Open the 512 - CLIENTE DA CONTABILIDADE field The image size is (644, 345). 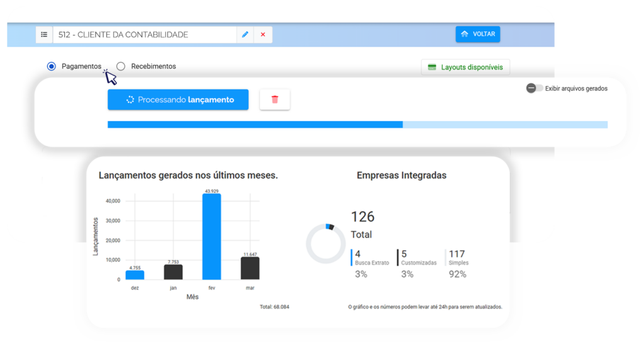click(145, 35)
